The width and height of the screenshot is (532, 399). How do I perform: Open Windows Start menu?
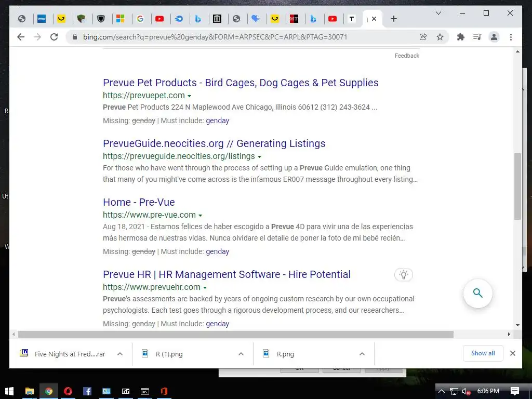9,391
